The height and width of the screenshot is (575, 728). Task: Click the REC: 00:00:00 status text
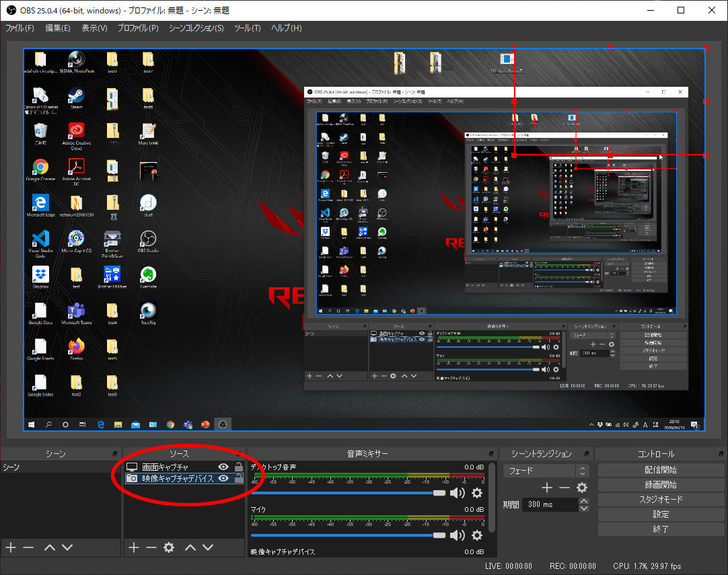(573, 566)
